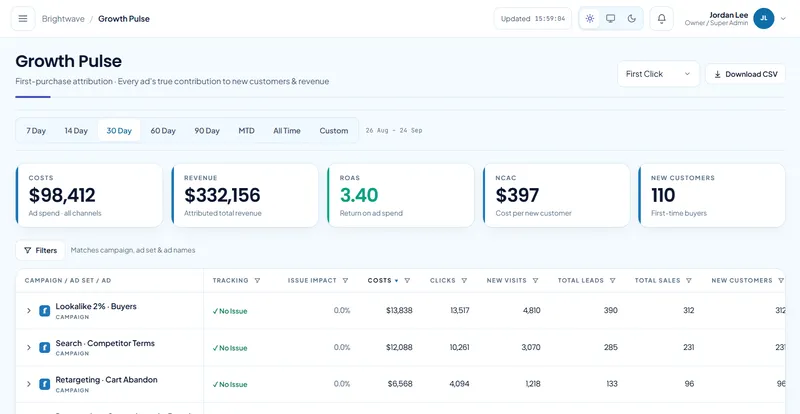
Task: Filter the Total Leads column
Action: [612, 280]
